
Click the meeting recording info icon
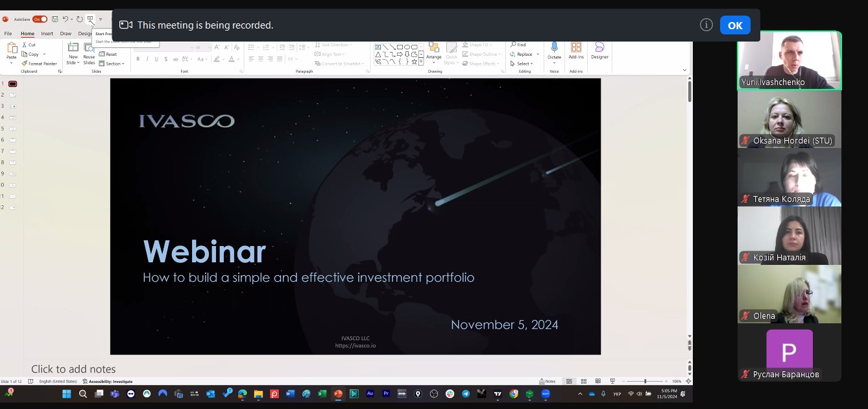[706, 25]
